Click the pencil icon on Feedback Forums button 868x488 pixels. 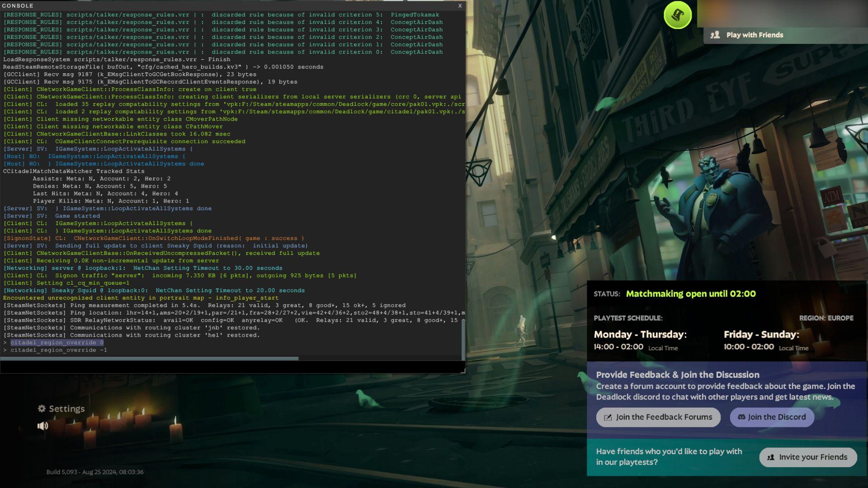pos(608,418)
